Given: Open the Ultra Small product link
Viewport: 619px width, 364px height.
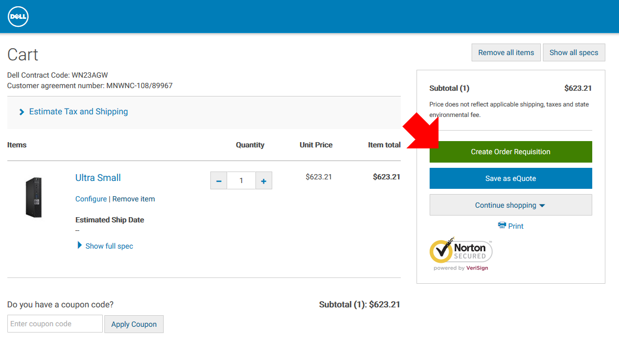Looking at the screenshot, I should coord(98,178).
